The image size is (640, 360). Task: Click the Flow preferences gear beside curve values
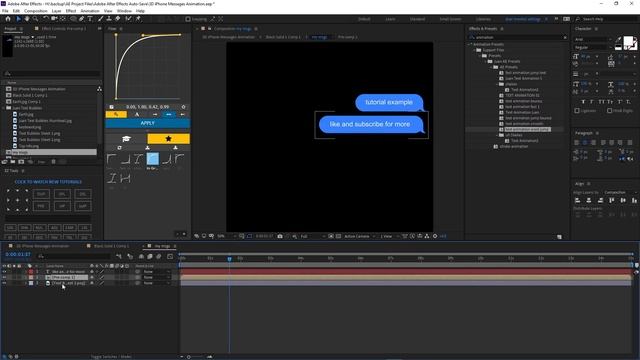click(x=183, y=107)
